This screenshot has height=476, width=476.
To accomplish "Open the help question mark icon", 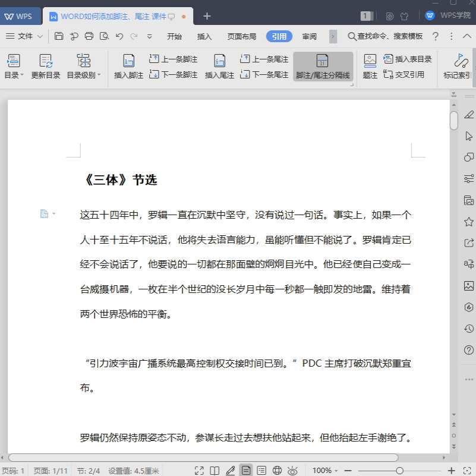I will click(x=436, y=36).
